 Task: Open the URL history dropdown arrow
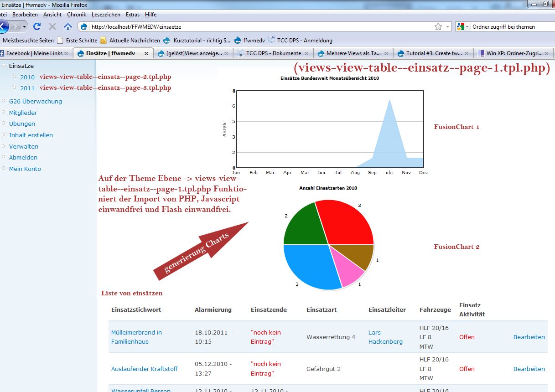point(447,26)
